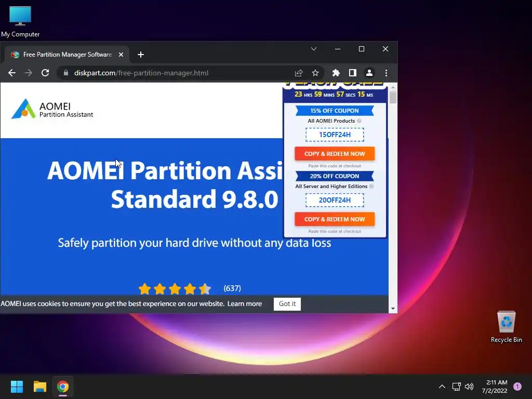The image size is (532, 399).
Task: Close the Free Partition Manager Software tab
Action: pos(121,55)
